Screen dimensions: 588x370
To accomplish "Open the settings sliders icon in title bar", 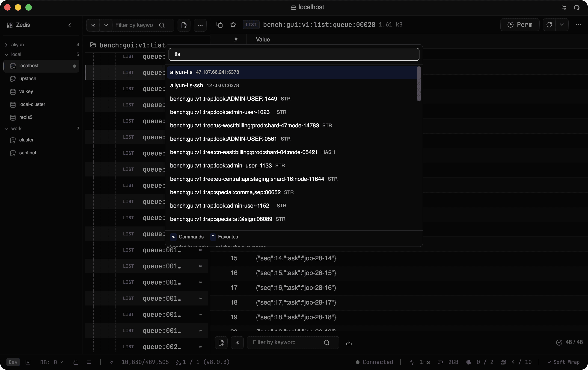I will click(x=564, y=8).
